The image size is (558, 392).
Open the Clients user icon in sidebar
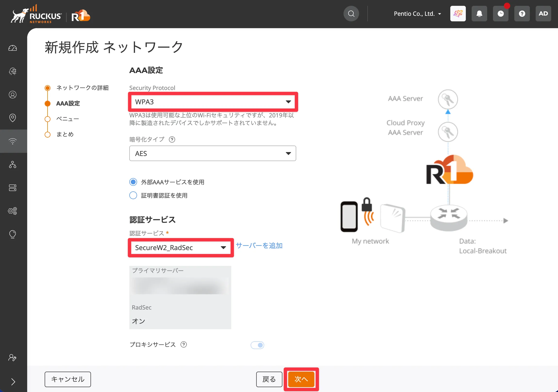click(x=13, y=95)
